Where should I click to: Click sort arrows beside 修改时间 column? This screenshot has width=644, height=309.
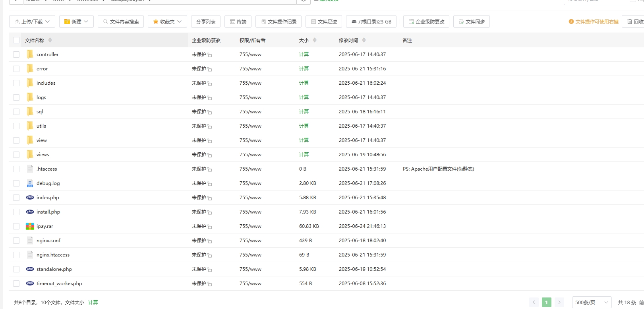(x=364, y=40)
